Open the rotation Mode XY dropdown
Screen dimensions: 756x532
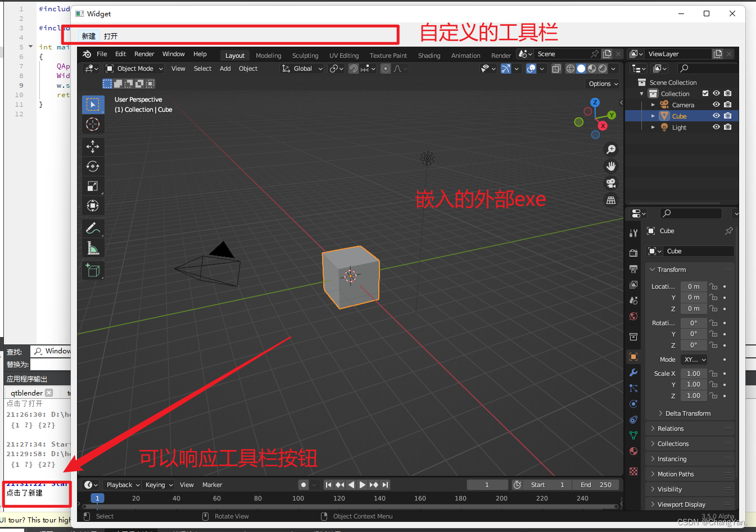[695, 360]
